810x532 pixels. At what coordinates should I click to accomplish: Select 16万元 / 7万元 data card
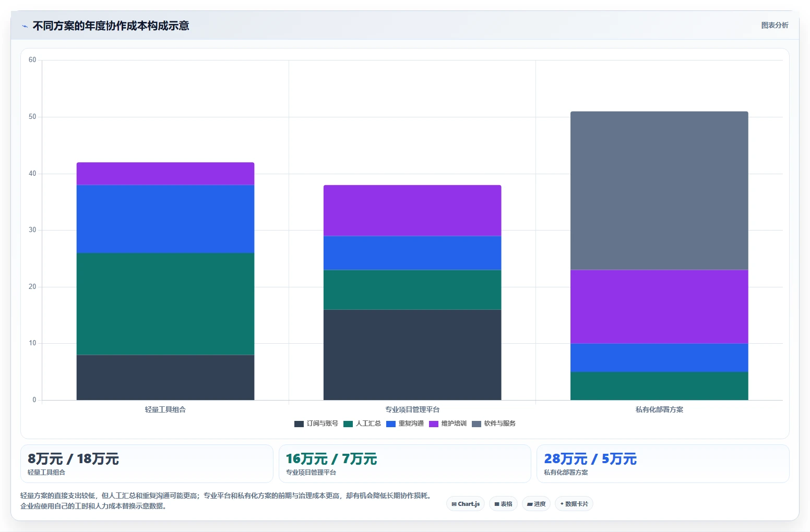point(405,464)
